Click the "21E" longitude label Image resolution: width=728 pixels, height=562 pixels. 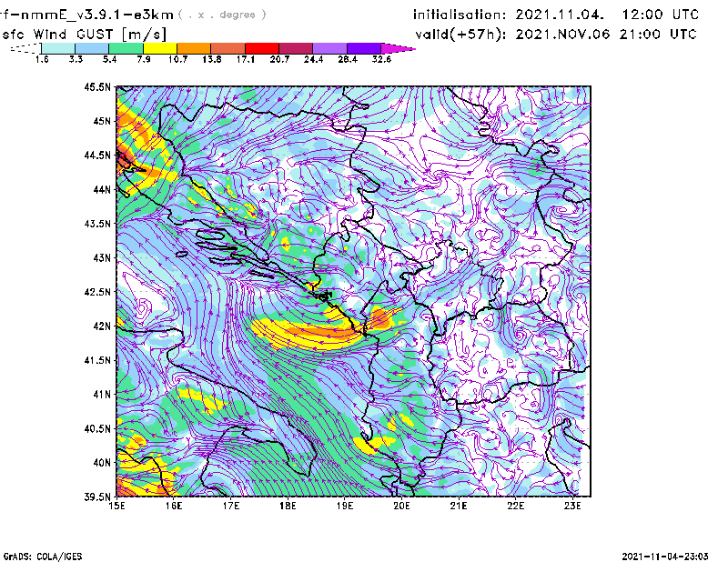tap(459, 506)
